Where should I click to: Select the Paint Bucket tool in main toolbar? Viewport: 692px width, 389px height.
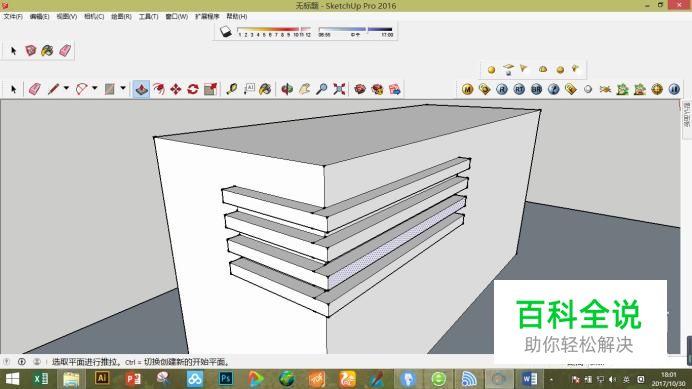click(x=265, y=89)
